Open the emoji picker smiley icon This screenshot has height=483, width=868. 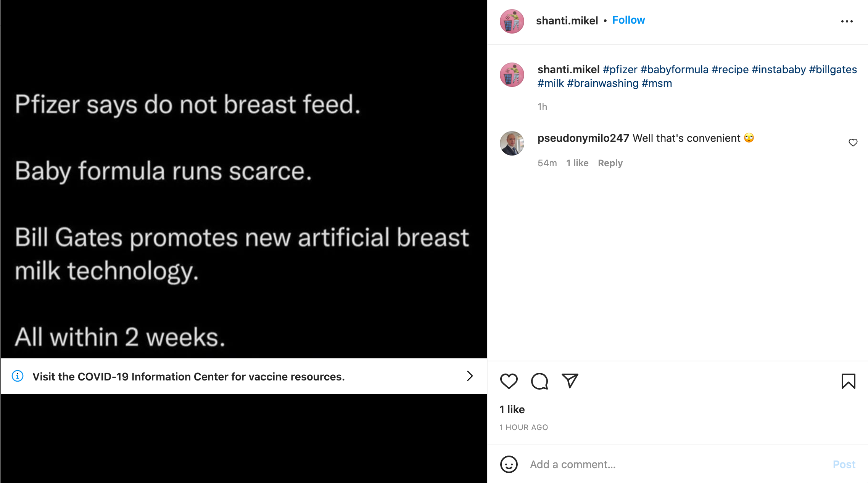click(509, 464)
